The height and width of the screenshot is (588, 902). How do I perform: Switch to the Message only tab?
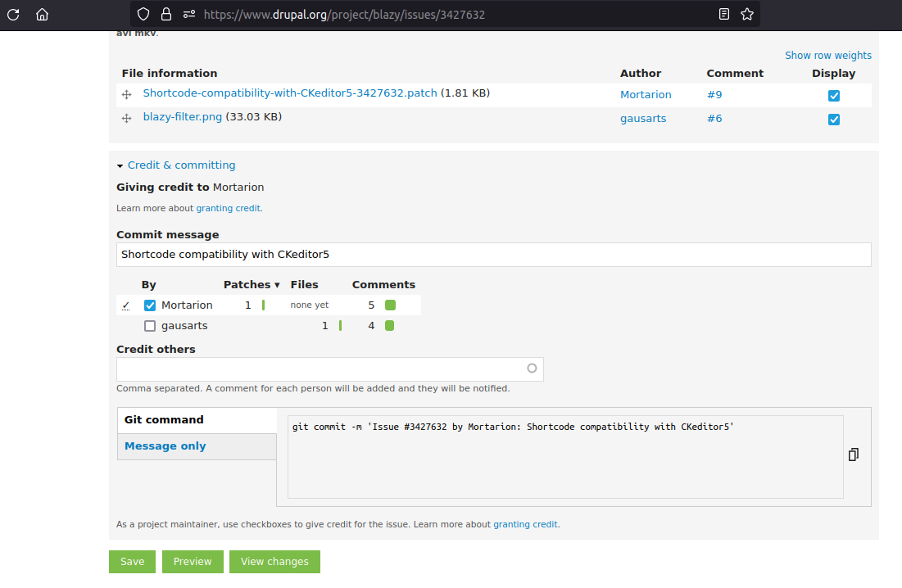165,446
